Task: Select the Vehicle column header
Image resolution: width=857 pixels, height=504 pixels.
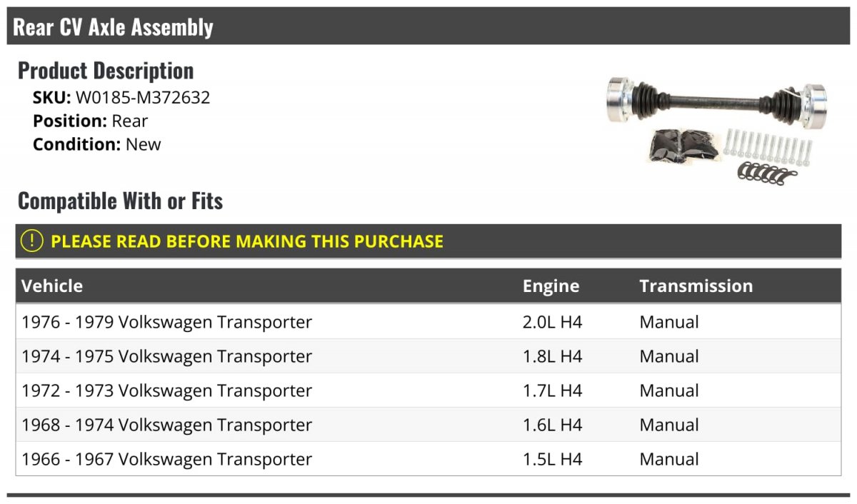Action: tap(52, 286)
